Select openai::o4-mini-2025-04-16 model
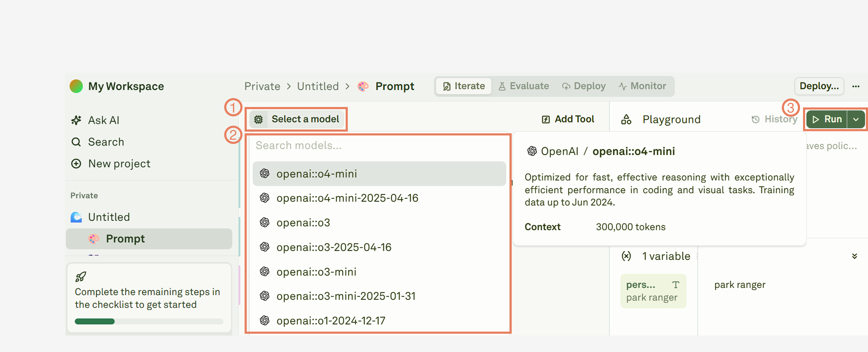868x352 pixels. click(379, 198)
